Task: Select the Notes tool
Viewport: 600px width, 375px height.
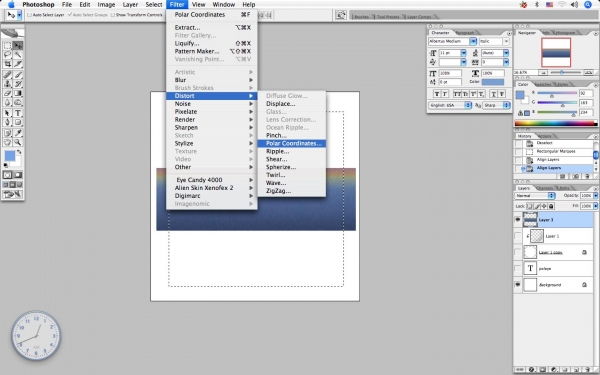Action: pos(8,133)
